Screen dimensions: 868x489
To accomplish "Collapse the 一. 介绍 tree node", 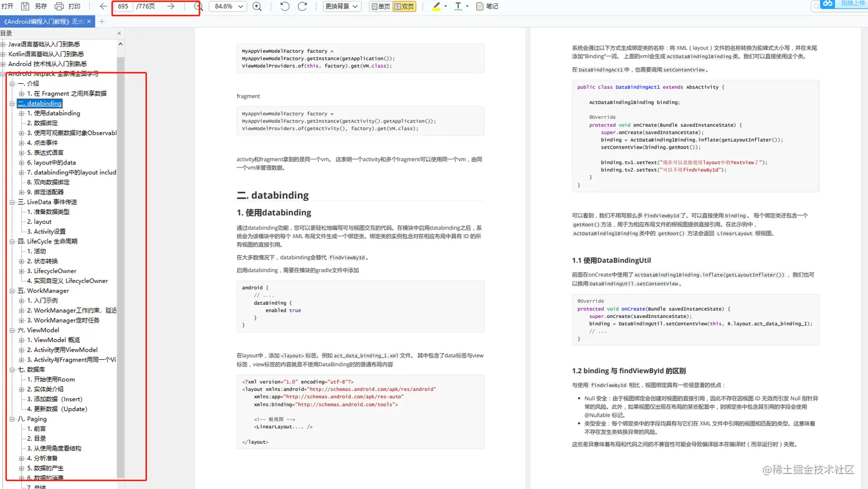I will point(12,84).
